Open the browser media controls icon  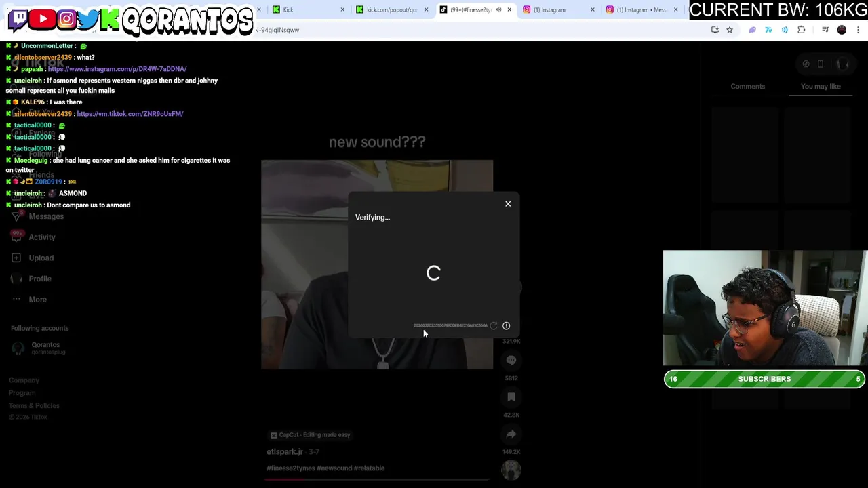pos(825,30)
